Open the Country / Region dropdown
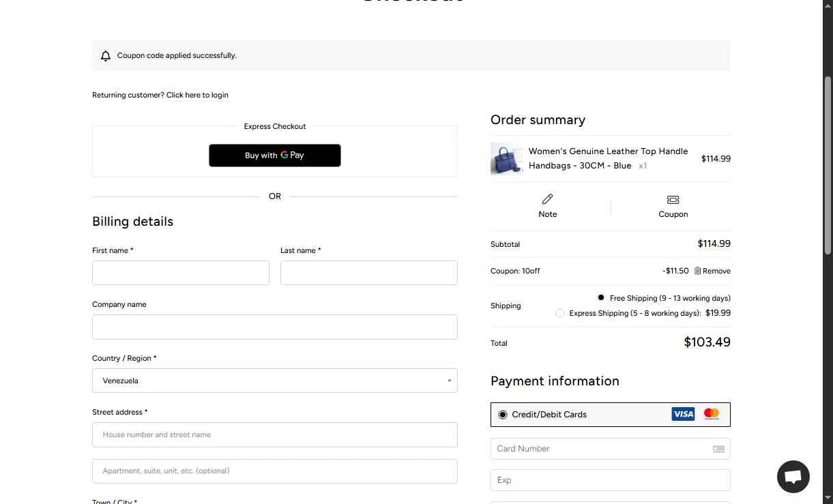This screenshot has height=504, width=833. coord(275,381)
